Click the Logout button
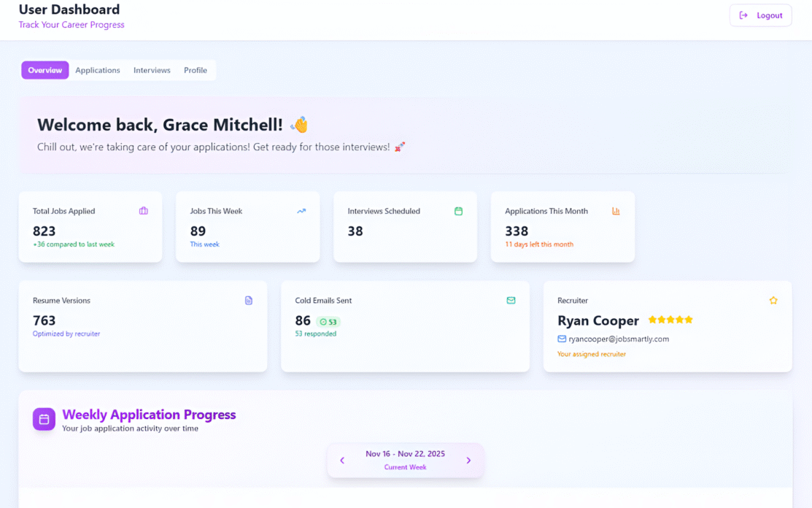 (x=761, y=15)
